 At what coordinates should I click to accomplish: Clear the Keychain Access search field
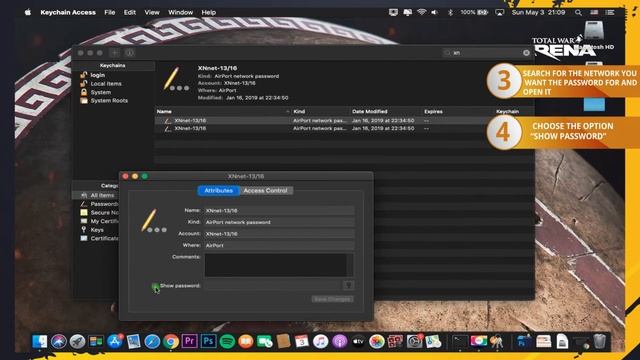526,53
